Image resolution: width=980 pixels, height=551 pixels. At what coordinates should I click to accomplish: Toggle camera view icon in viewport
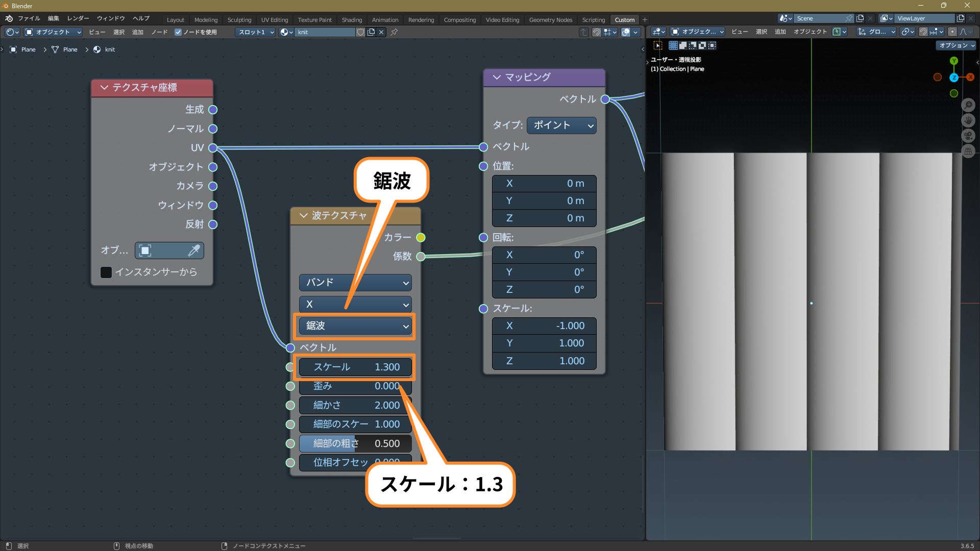tap(968, 136)
